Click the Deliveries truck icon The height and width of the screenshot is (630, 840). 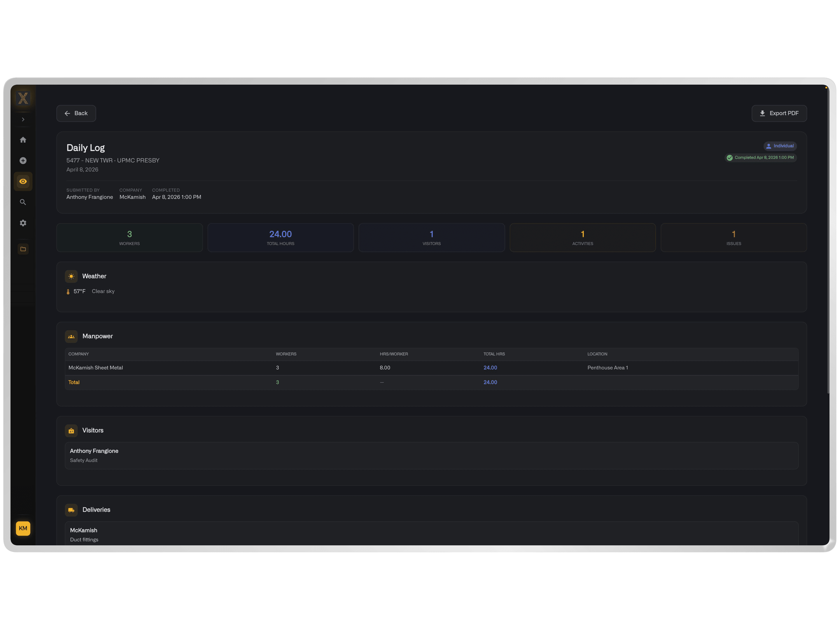pyautogui.click(x=71, y=510)
